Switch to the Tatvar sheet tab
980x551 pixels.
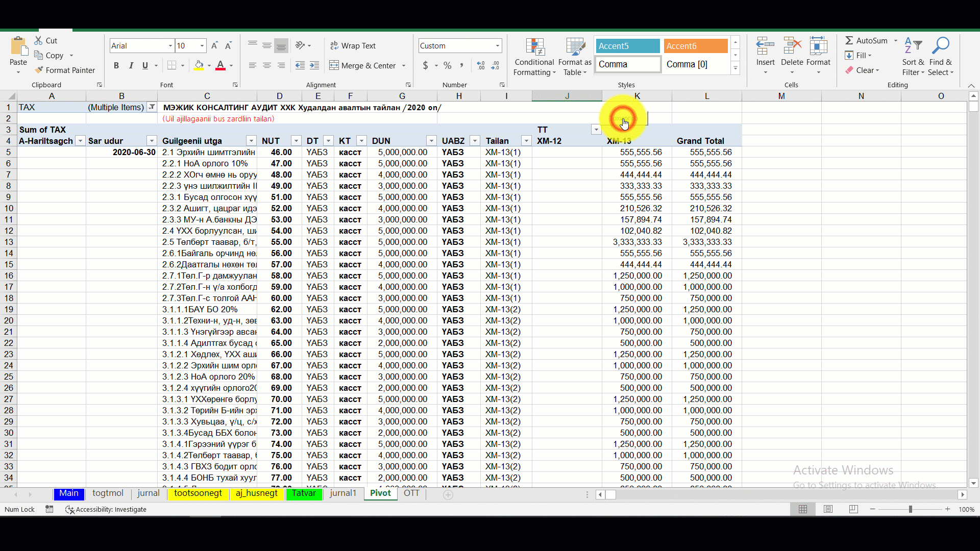(304, 493)
